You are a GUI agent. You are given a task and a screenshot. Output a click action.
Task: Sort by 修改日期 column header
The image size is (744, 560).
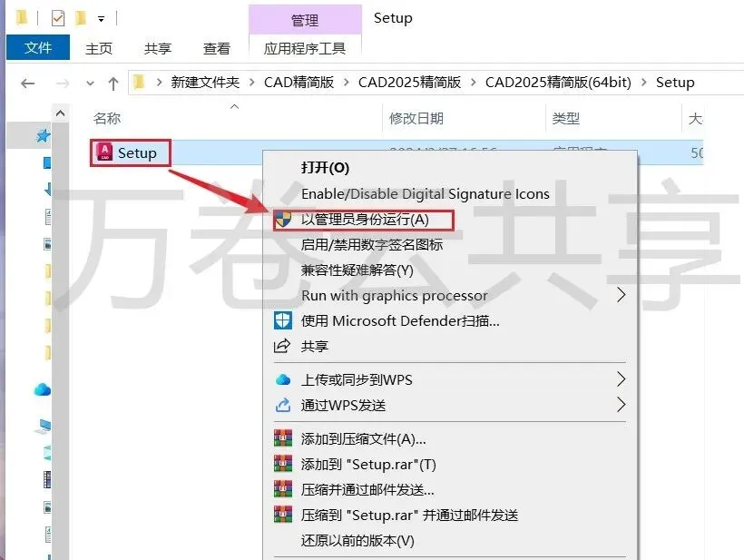tap(416, 118)
